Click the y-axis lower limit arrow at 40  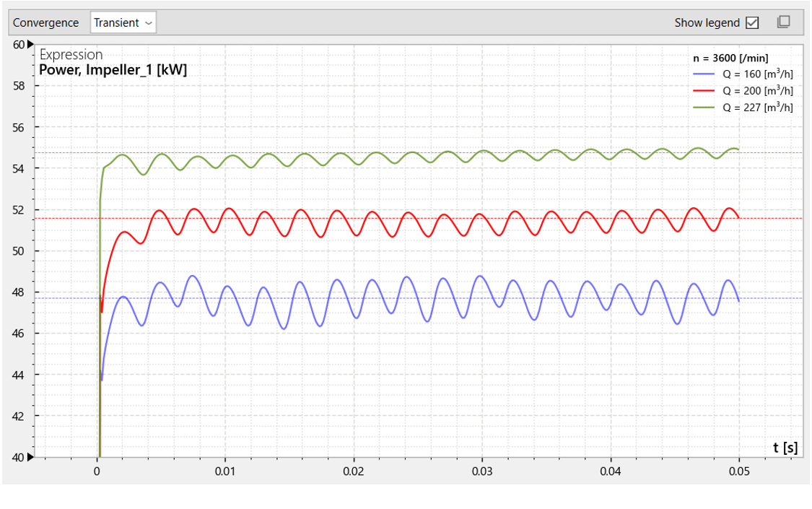click(x=30, y=457)
